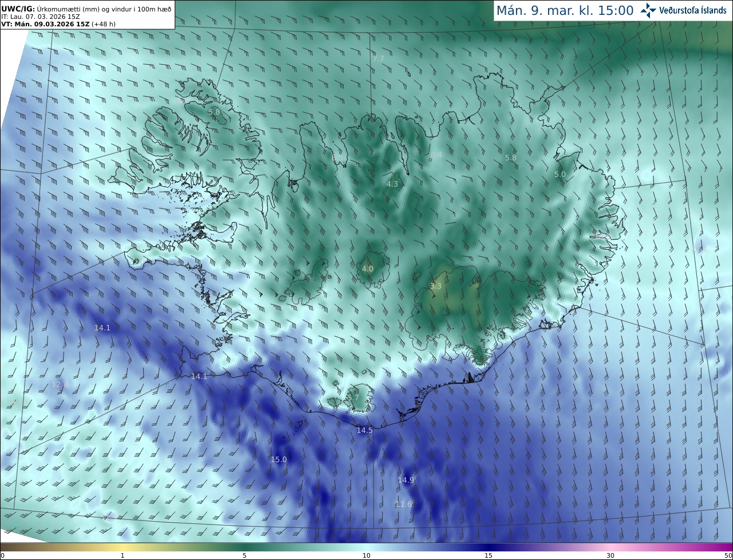Screen dimensions: 733x560
Task: Click the 5.8 value in northeast Iceland
Action: click(x=511, y=157)
